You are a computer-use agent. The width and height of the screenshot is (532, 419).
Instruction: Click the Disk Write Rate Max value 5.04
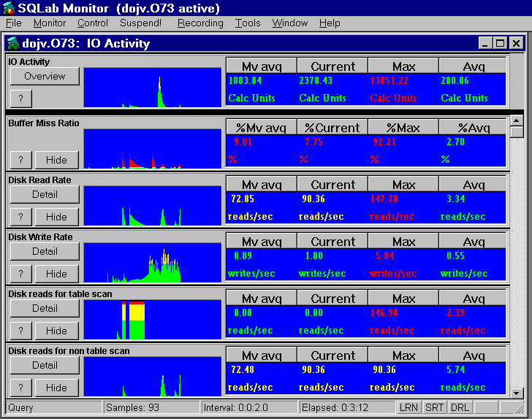coord(384,255)
